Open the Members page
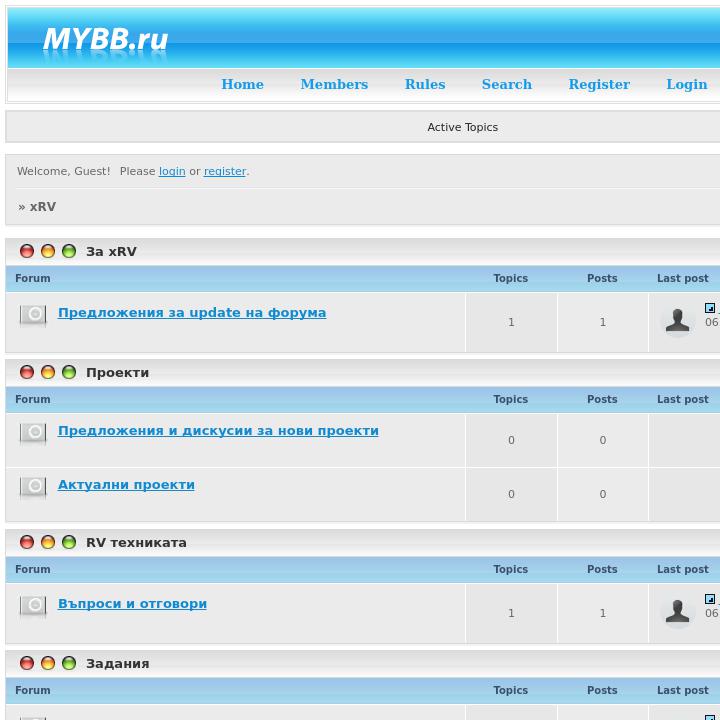 click(334, 85)
